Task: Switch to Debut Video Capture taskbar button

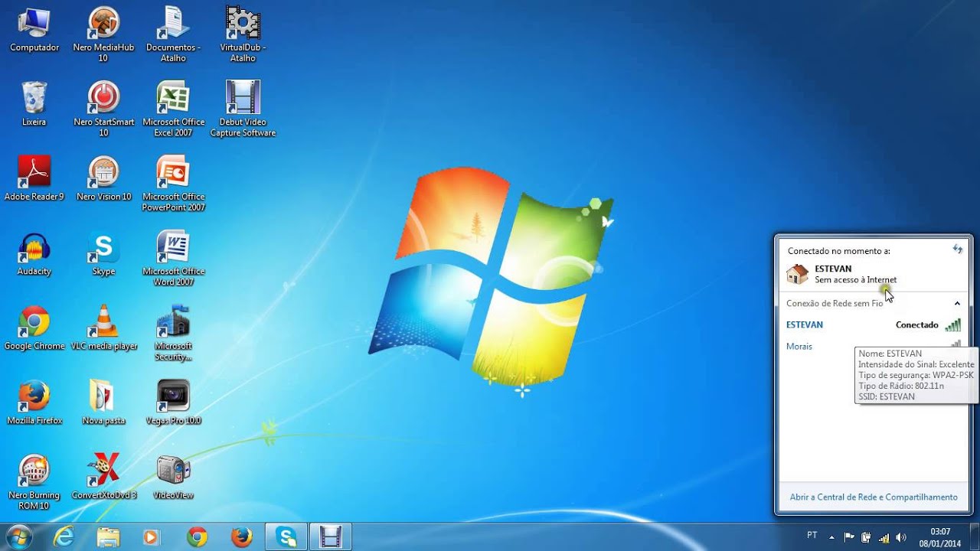Action: click(x=330, y=537)
